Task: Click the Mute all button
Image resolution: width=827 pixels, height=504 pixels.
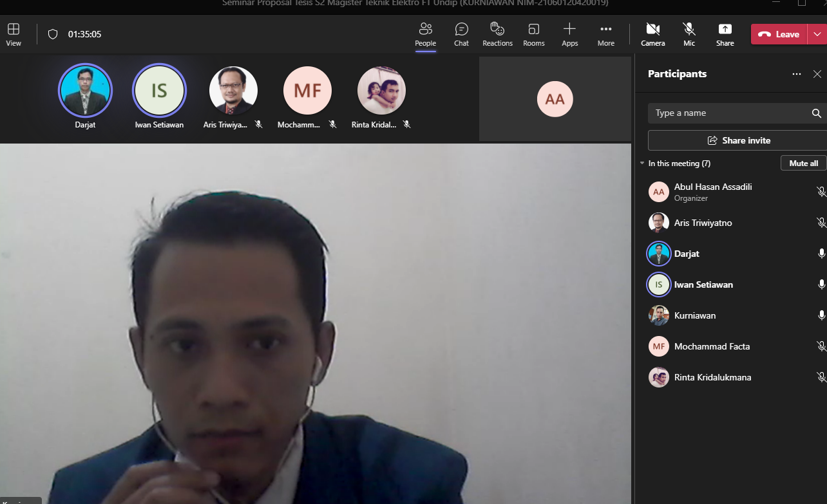Action: pos(803,163)
